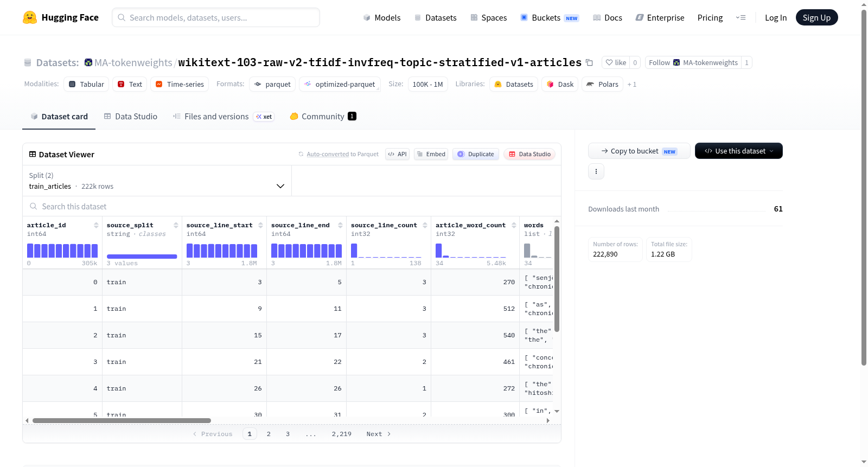
Task: Filter by parquet format tag
Action: 272,84
